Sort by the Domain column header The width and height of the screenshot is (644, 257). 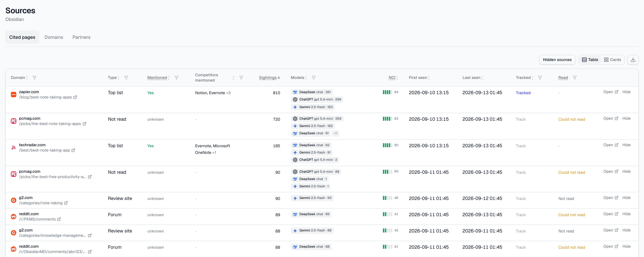[x=19, y=78]
